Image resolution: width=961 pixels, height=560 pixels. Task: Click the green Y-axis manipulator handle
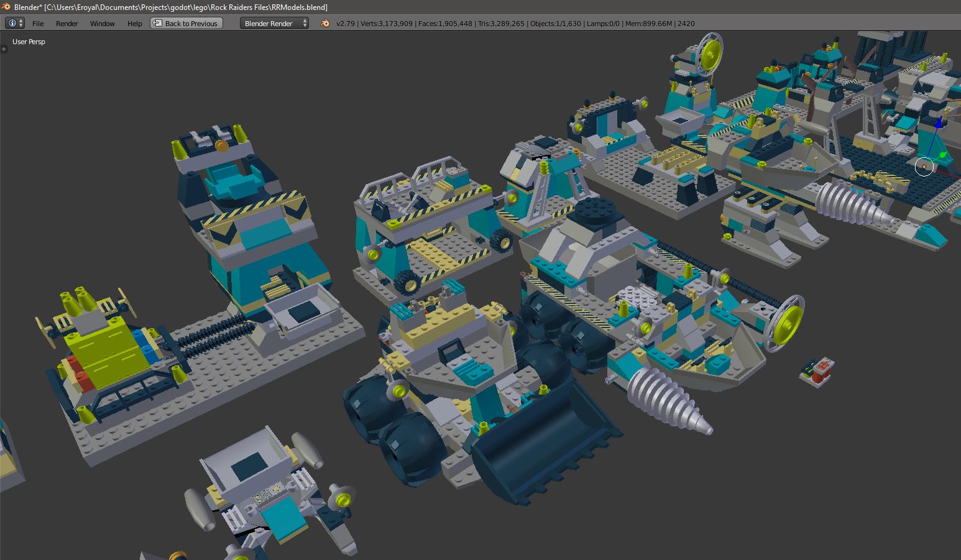click(944, 155)
